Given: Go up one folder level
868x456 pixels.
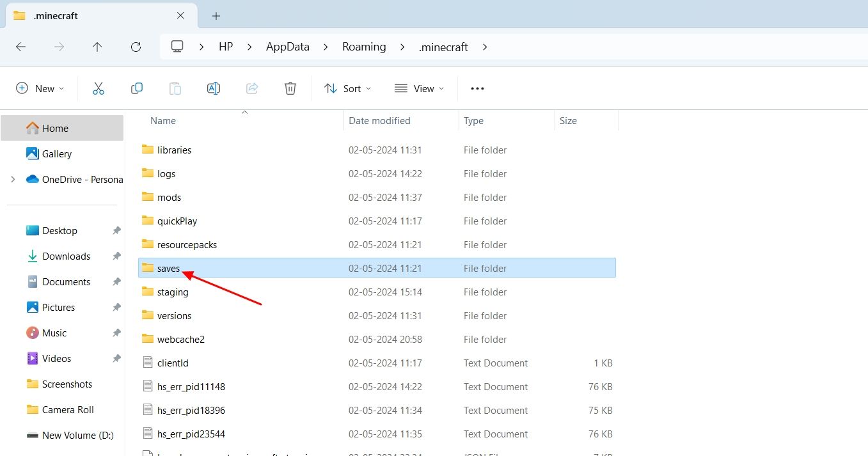Looking at the screenshot, I should click(97, 47).
